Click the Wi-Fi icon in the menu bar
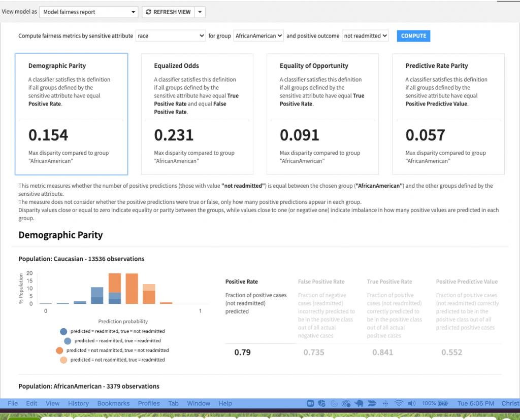 coord(400,403)
